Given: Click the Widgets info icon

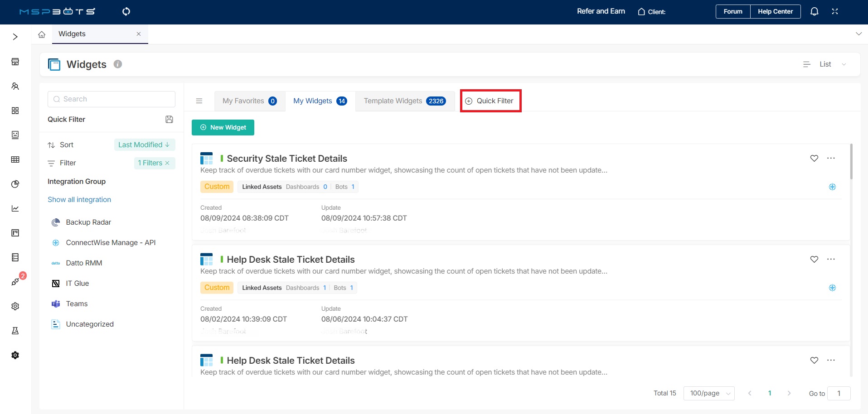Looking at the screenshot, I should [118, 64].
